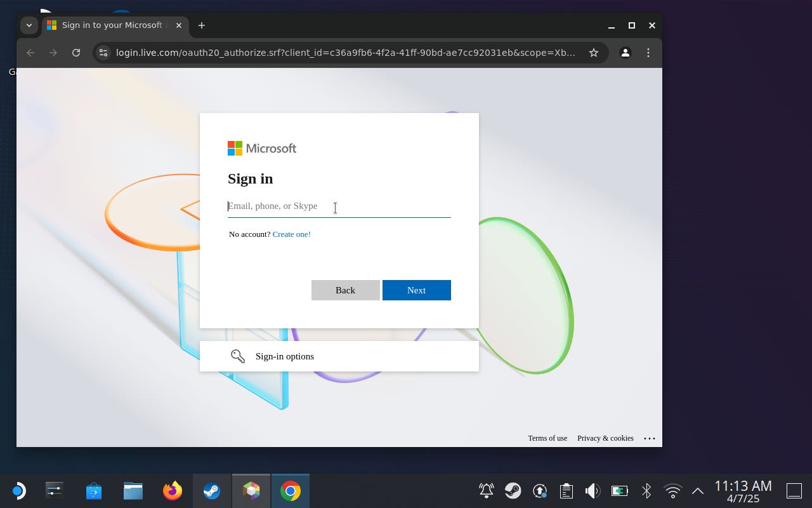
Task: Open a new Chrome tab
Action: (202, 25)
